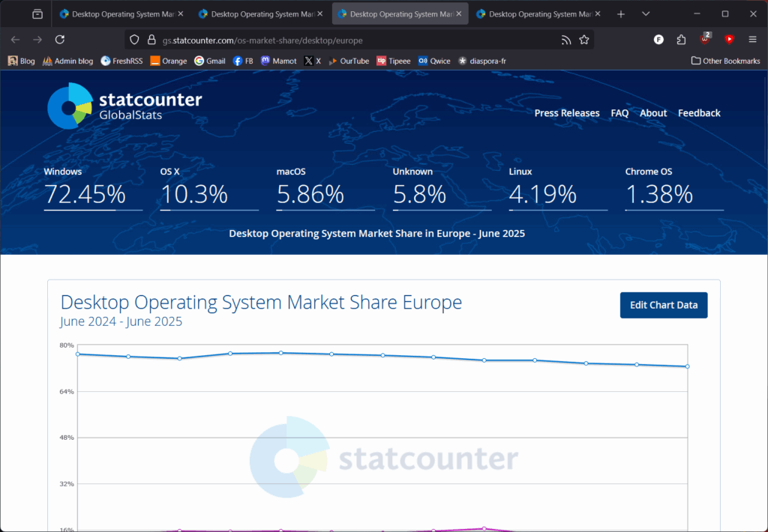Close the currently active third tab

click(459, 14)
